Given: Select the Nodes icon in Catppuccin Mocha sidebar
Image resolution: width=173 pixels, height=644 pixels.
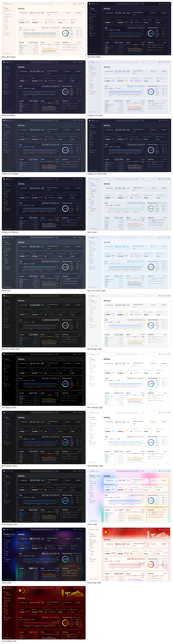Looking at the screenshot, I should (x=4, y=203).
